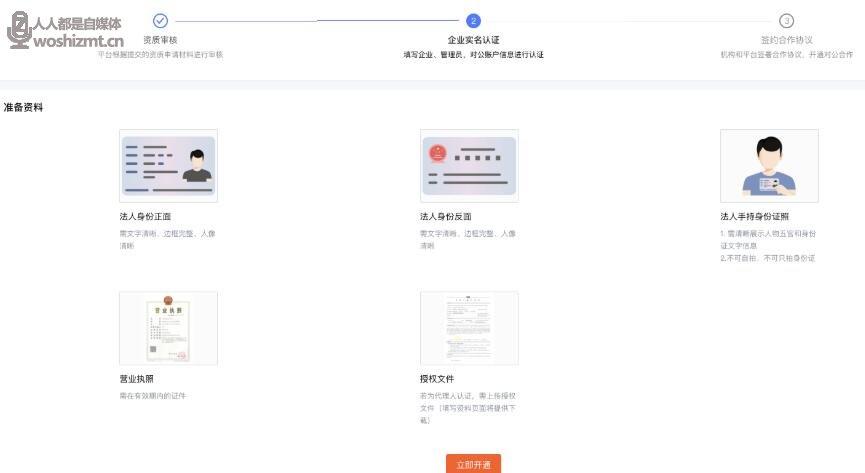This screenshot has width=865, height=473.
Task: Open the 法人身份正面 ID card sample image
Action: 168,166
